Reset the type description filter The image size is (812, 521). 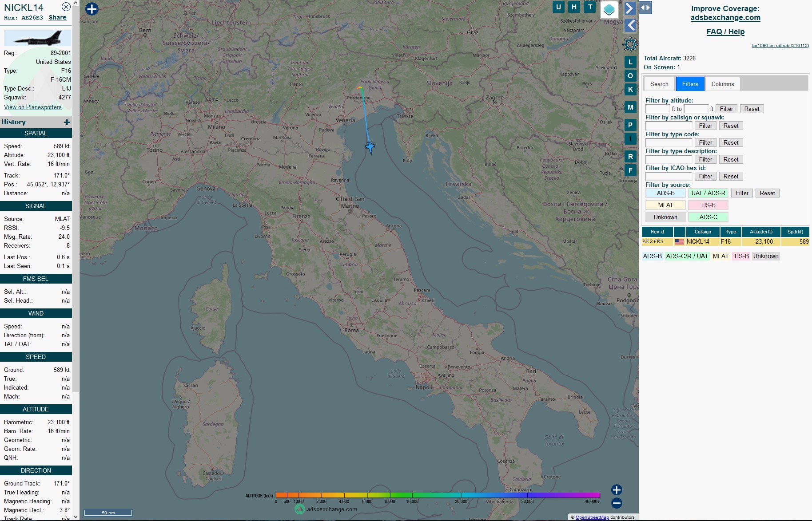point(731,159)
